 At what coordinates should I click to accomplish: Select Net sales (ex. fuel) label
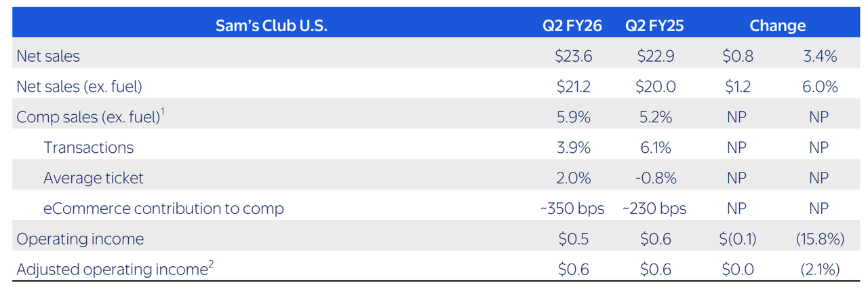(79, 87)
